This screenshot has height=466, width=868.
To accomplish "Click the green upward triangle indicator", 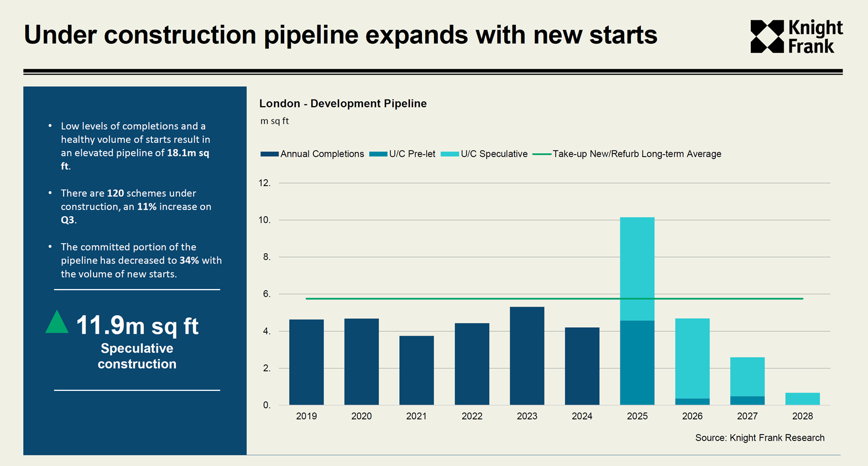I will point(57,323).
